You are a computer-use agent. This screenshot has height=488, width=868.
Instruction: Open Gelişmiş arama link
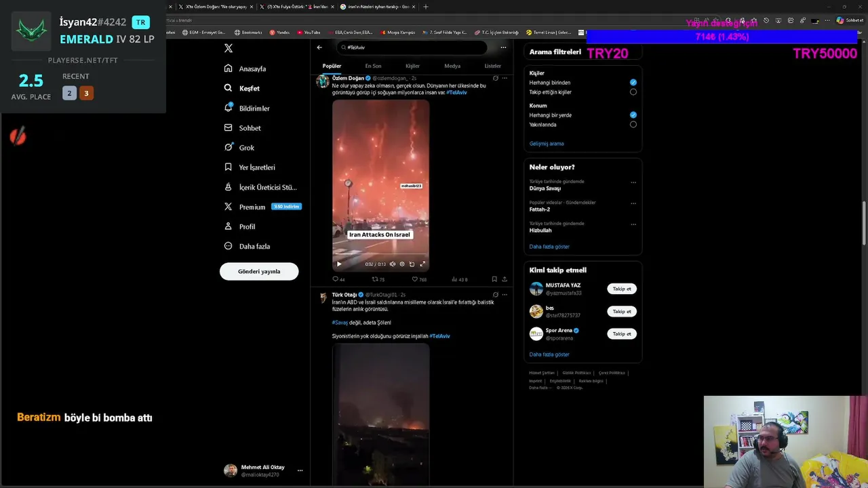point(547,144)
